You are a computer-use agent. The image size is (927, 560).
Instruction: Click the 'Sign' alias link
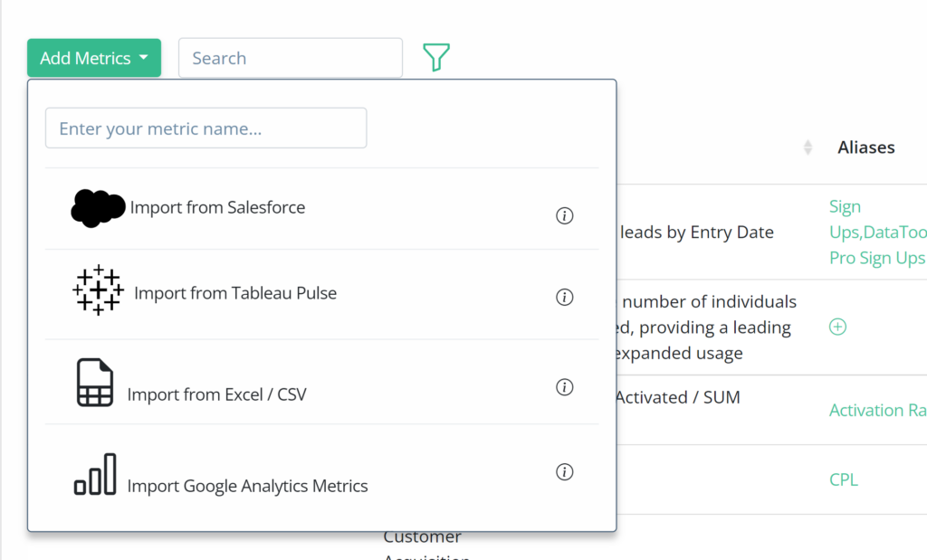point(845,207)
